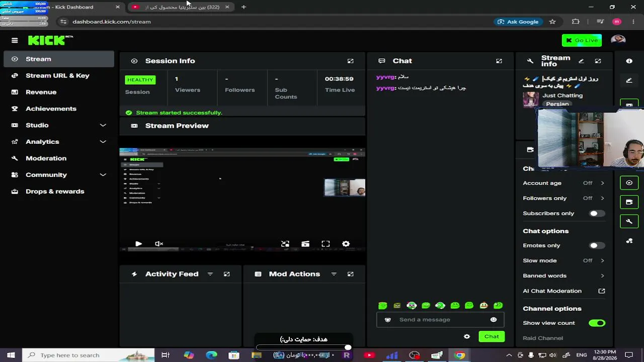Expand the Activity Feed panel
644x362 pixels.
click(x=227, y=274)
